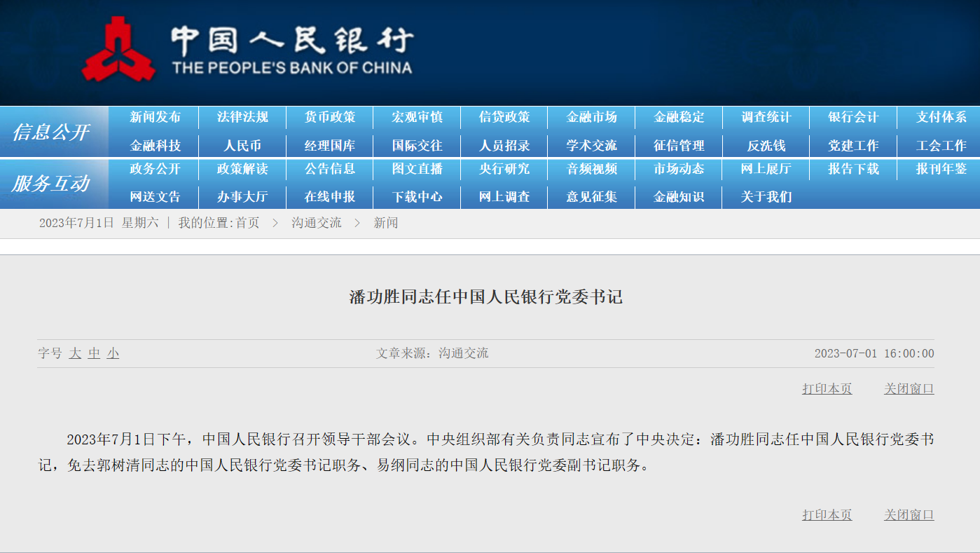
Task: Click 沟通交流 breadcrumb link
Action: pyautogui.click(x=316, y=223)
